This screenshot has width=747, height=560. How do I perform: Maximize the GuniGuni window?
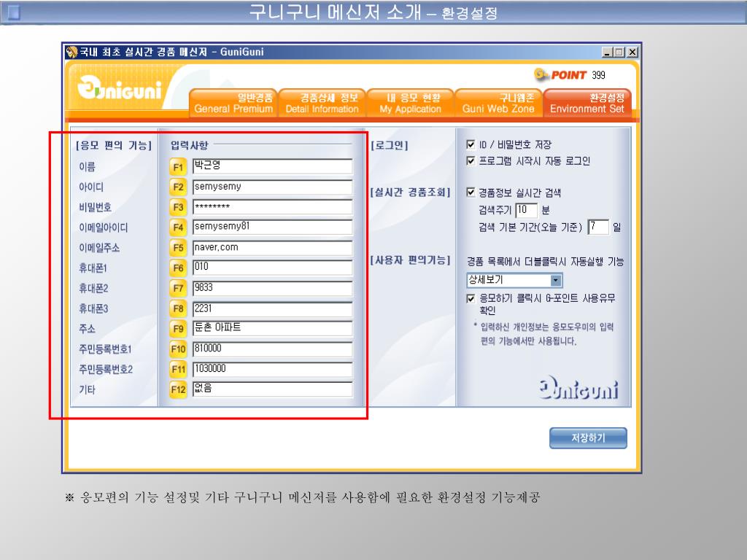619,52
